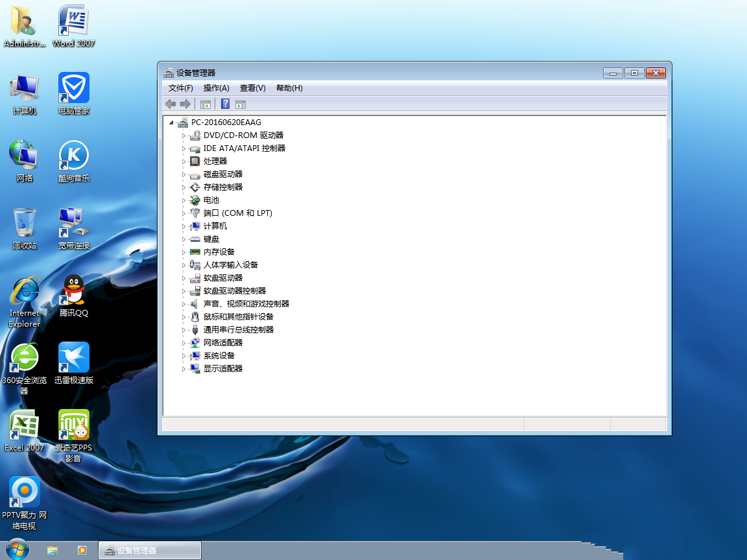Select the 处理器 processor chip icon
Screen dimensions: 747x560
pos(195,161)
